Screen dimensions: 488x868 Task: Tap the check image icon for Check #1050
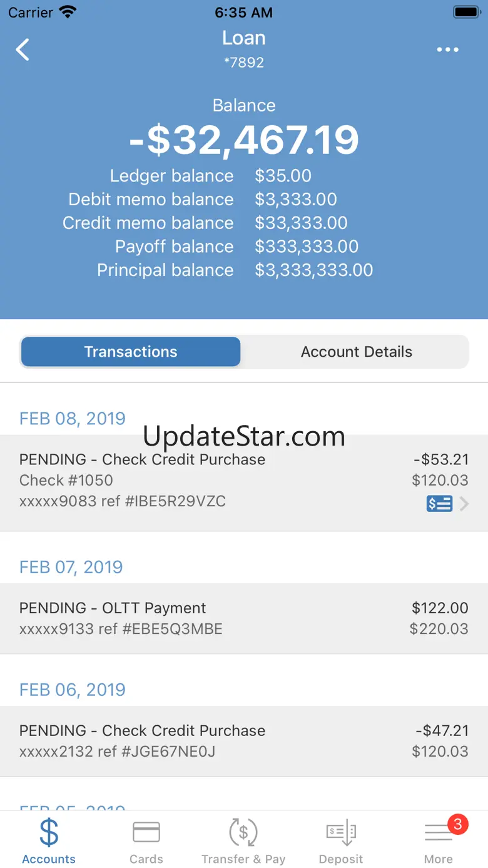(x=439, y=504)
